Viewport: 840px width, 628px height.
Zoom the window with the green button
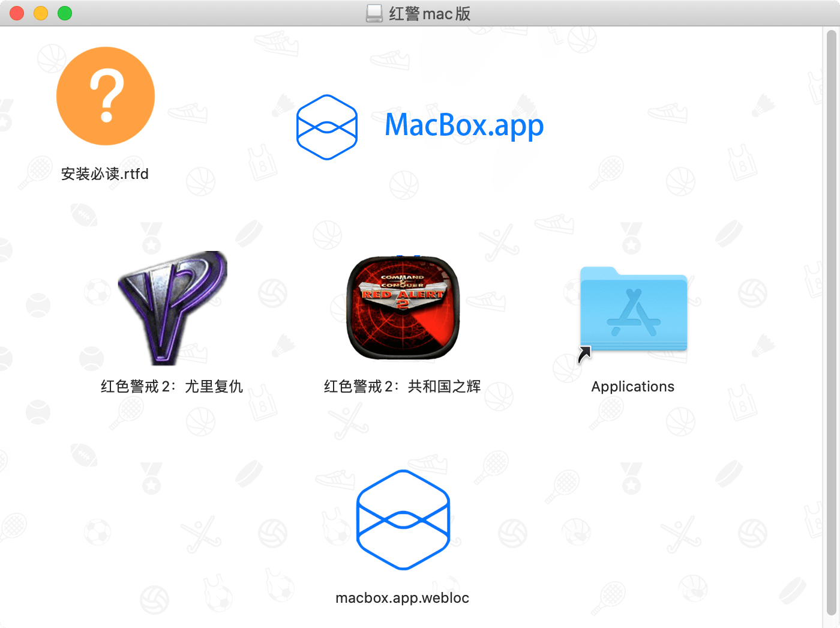(65, 13)
